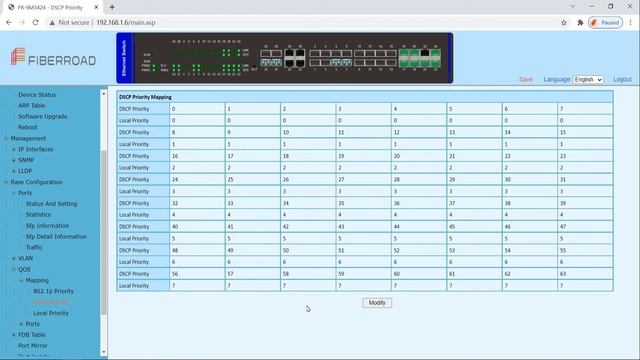This screenshot has width=640, height=360.
Task: Bookmark this page with the star icon
Action: (564, 22)
